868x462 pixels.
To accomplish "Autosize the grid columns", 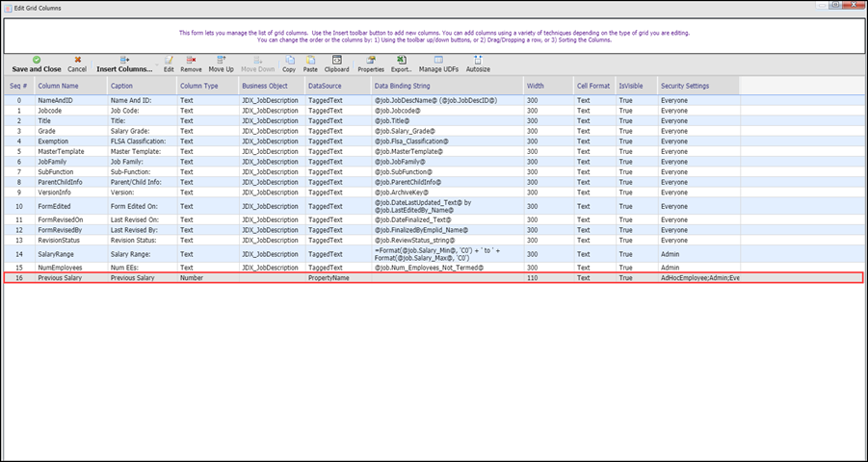I will pyautogui.click(x=478, y=64).
